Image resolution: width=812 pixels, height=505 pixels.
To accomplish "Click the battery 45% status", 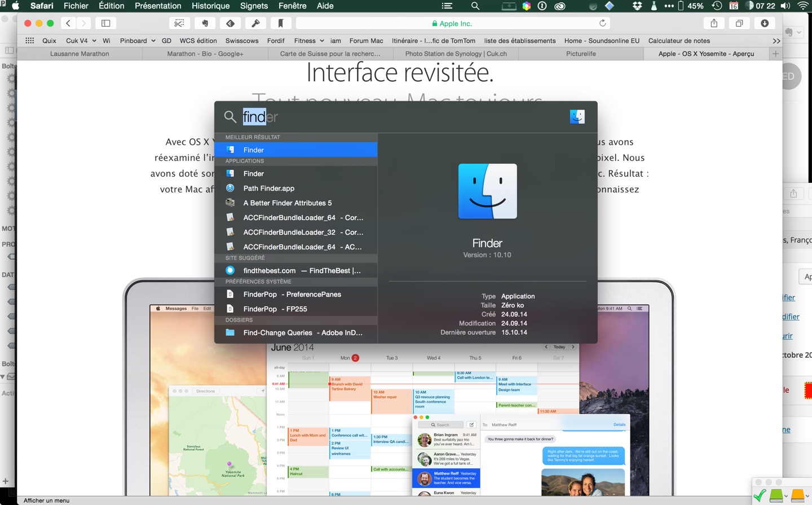I will tap(690, 6).
